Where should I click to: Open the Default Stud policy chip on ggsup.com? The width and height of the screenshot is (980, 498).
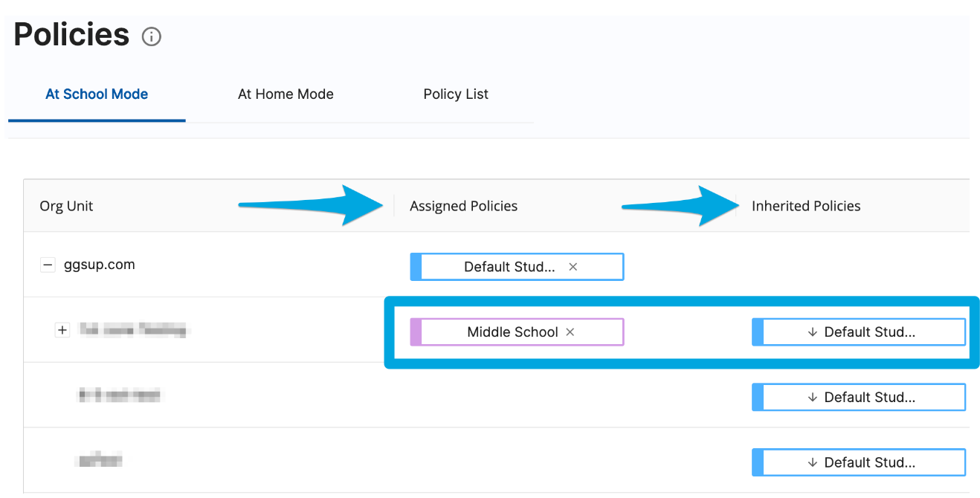pyautogui.click(x=510, y=266)
